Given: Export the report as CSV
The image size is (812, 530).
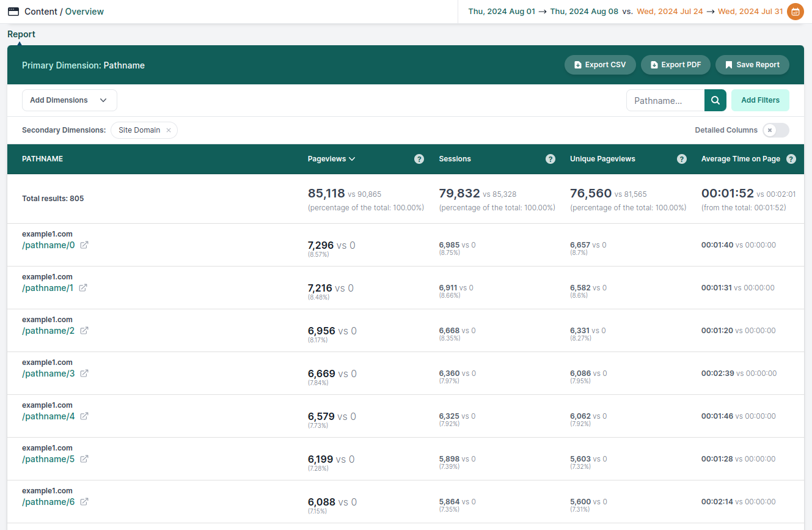Looking at the screenshot, I should pos(600,65).
